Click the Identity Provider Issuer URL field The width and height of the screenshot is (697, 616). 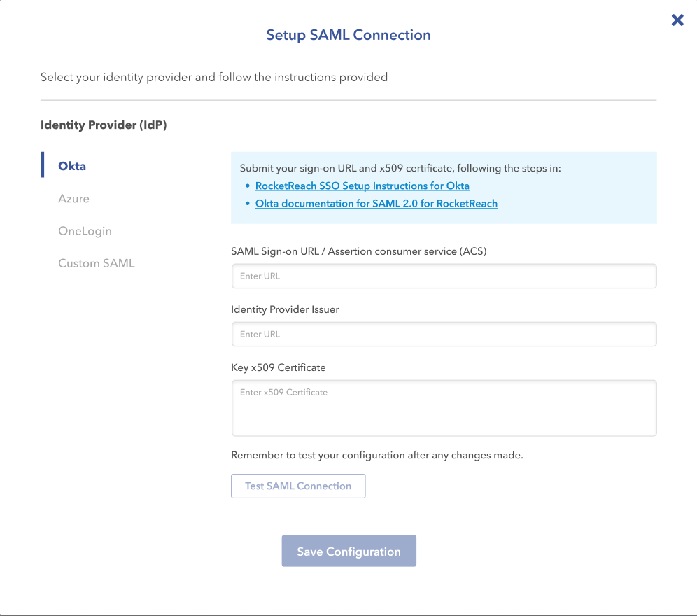(x=444, y=334)
